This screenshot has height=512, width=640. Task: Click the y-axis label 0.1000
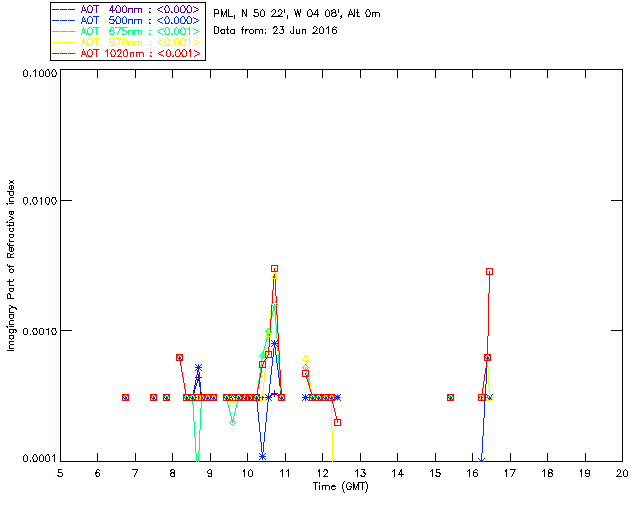pyautogui.click(x=39, y=73)
